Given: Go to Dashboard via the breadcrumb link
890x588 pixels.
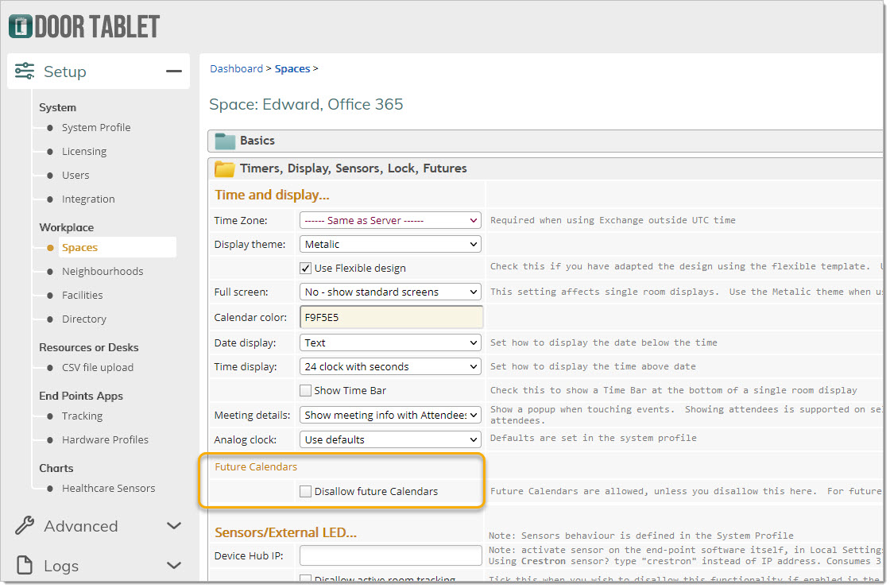Looking at the screenshot, I should (x=236, y=69).
